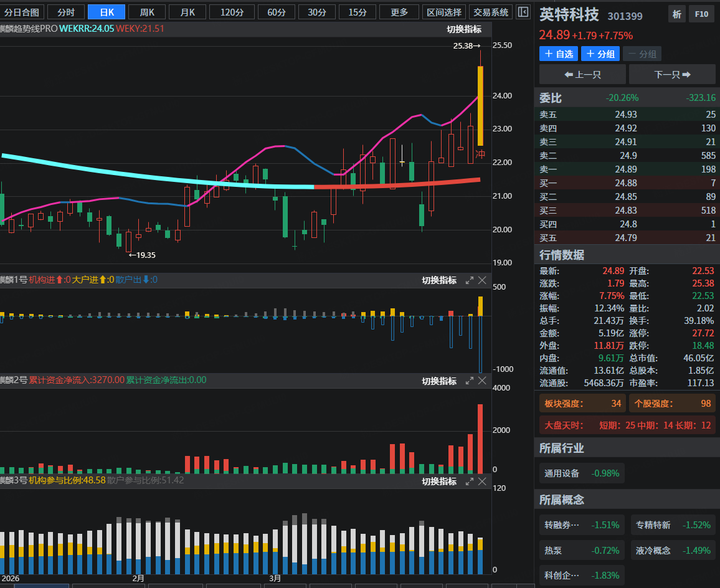Select the 周K weekly chart period

click(147, 12)
